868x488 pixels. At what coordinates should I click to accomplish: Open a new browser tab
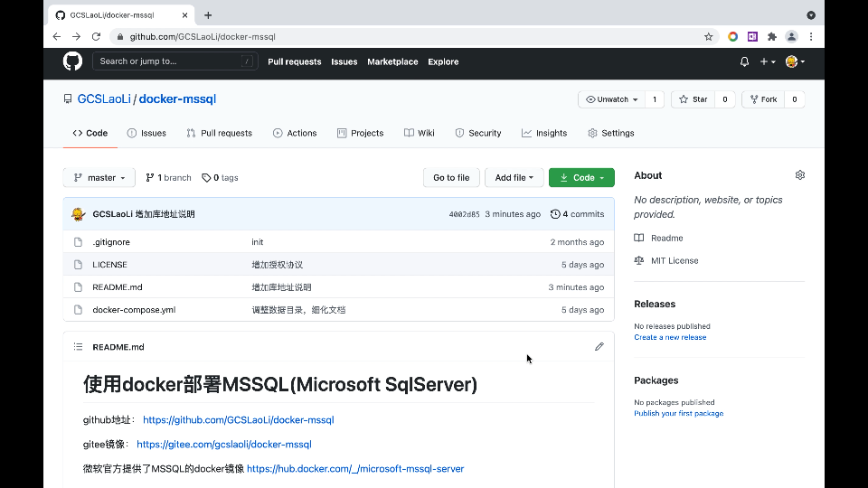click(208, 15)
